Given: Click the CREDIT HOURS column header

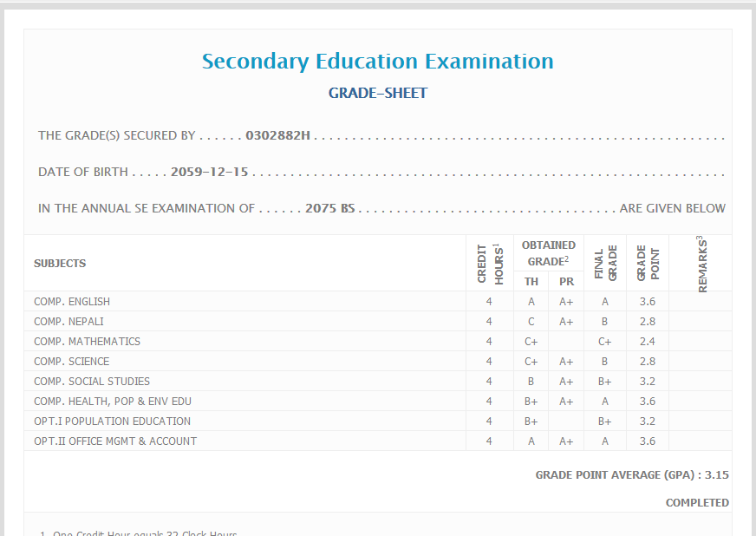Looking at the screenshot, I should pyautogui.click(x=489, y=263).
